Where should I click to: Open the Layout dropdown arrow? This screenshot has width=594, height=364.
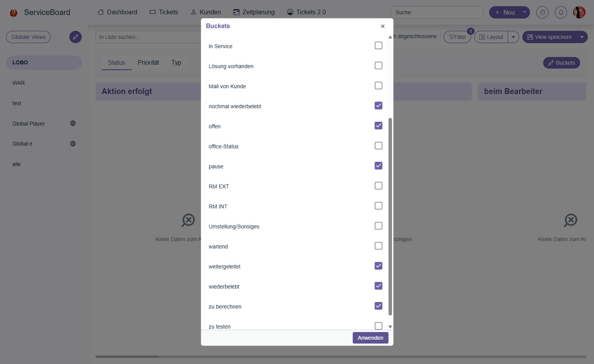click(513, 37)
